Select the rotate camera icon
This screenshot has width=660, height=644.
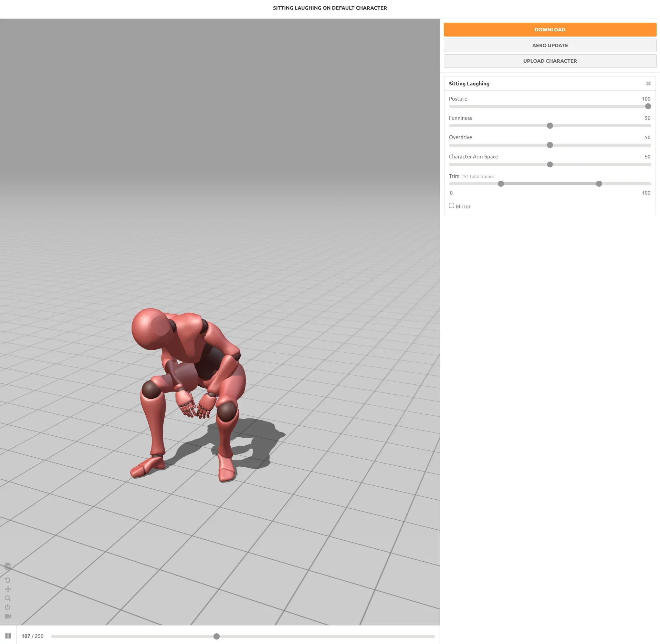(x=8, y=580)
